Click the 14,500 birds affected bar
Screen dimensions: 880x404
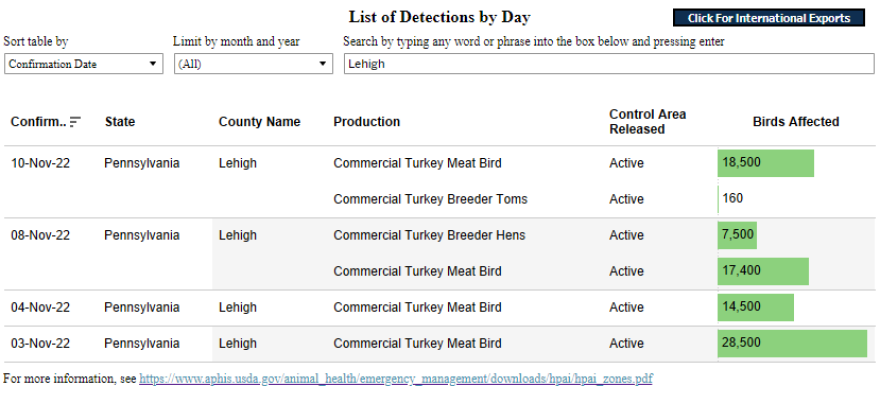pos(755,307)
